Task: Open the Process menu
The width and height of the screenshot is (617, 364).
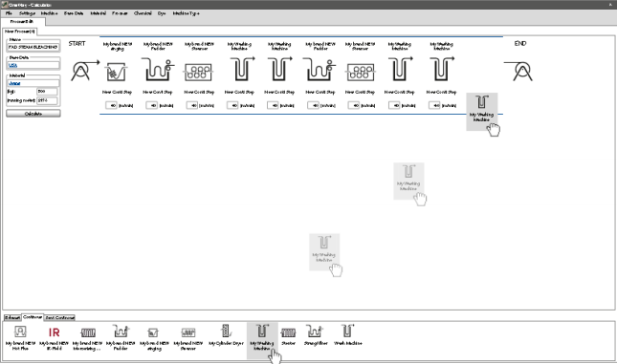Action: 120,13
